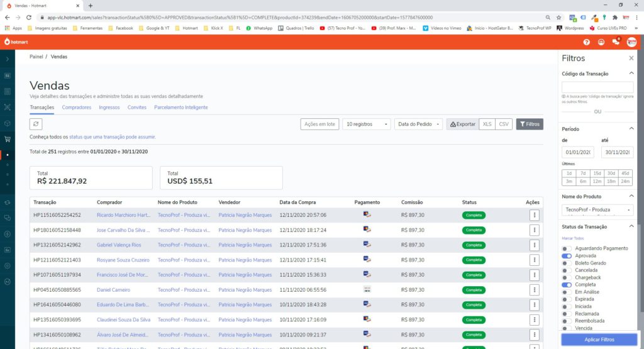This screenshot has width=644, height=349.
Task: Click the browser reload button
Action: [29, 17]
